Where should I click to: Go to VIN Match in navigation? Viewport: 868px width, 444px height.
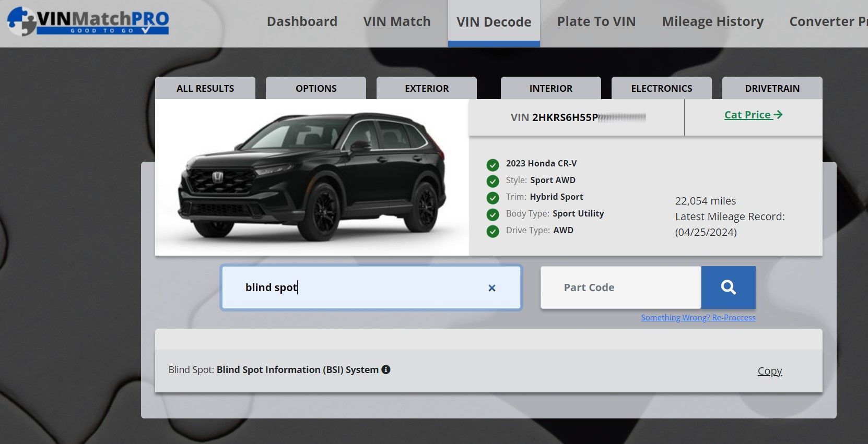[x=397, y=21]
